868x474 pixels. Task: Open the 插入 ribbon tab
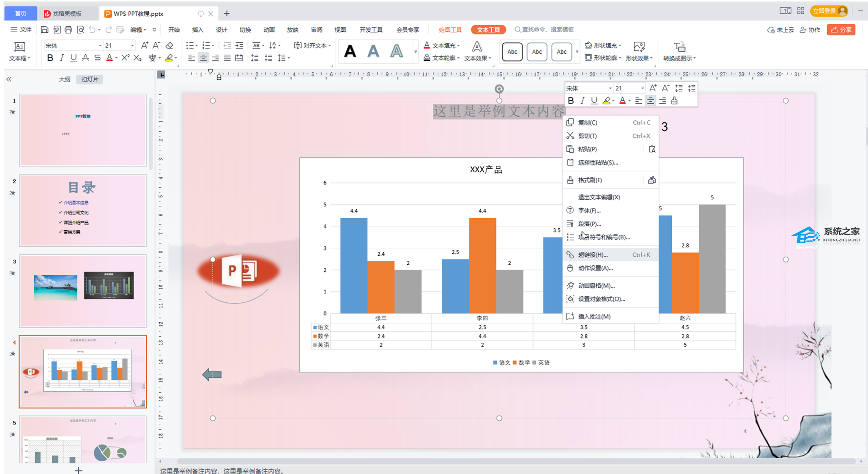point(197,29)
